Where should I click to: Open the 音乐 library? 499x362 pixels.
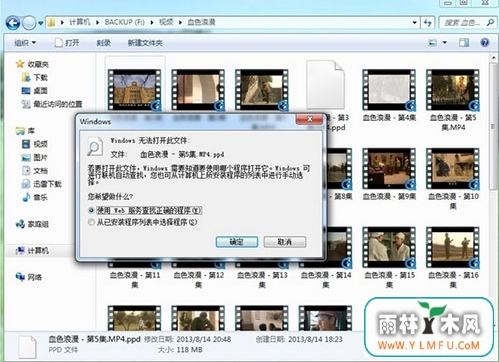point(35,197)
